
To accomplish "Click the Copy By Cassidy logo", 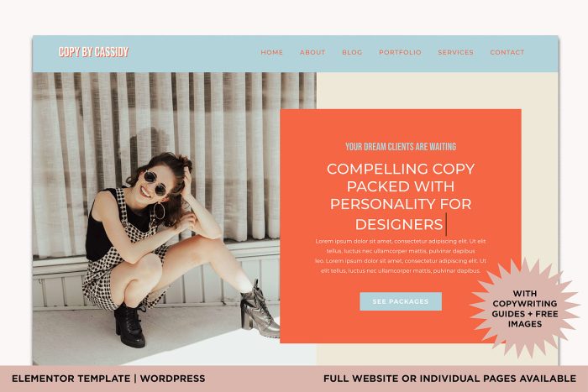I will click(x=94, y=52).
